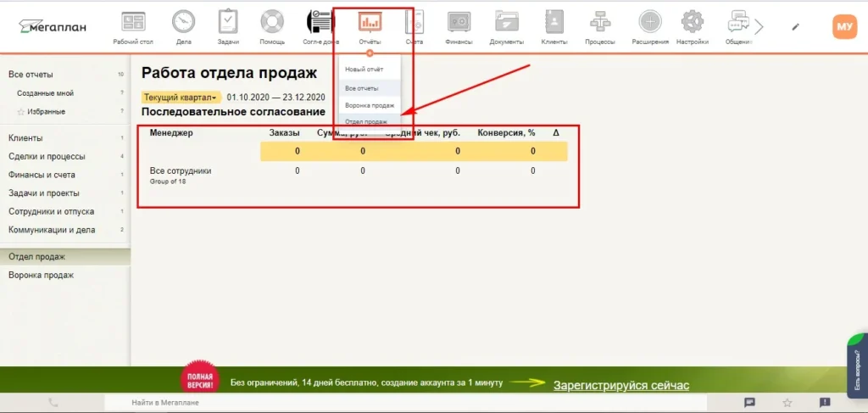The width and height of the screenshot is (868, 413).
Task: Open the Помощь lifebuoy icon
Action: click(272, 22)
